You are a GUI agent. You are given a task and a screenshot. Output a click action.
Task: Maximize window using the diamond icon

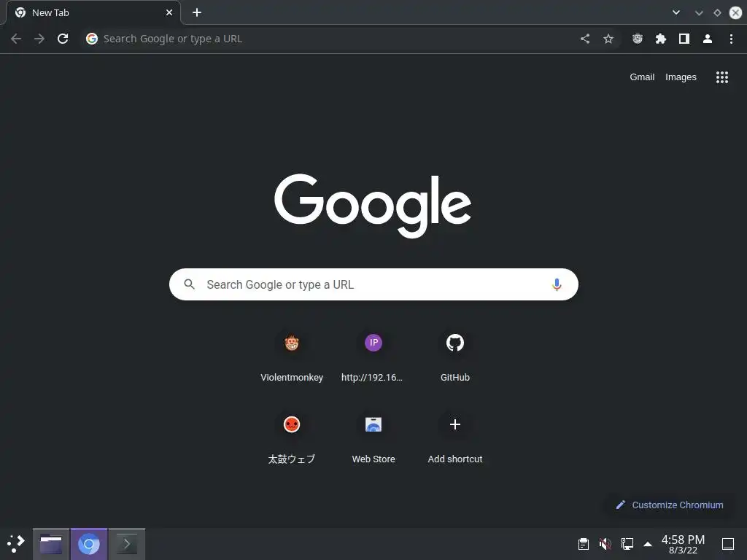pyautogui.click(x=717, y=13)
